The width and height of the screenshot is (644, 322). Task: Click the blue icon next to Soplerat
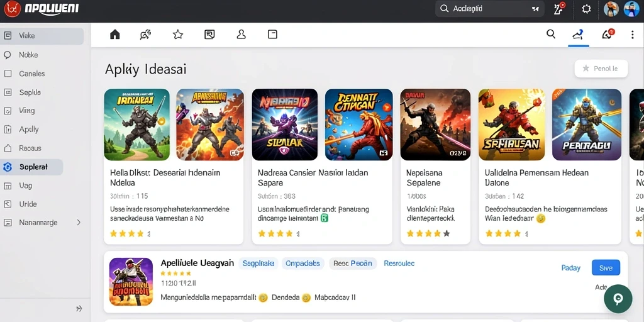8,167
